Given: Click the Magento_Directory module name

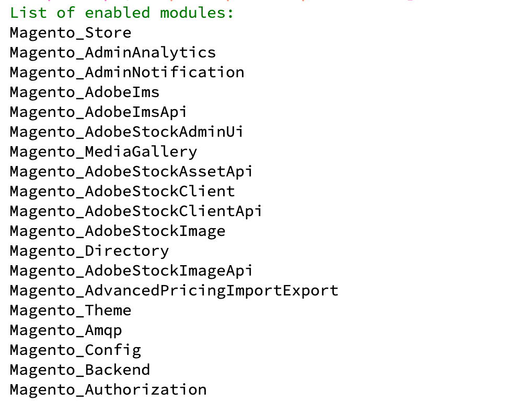Looking at the screenshot, I should [x=89, y=251].
